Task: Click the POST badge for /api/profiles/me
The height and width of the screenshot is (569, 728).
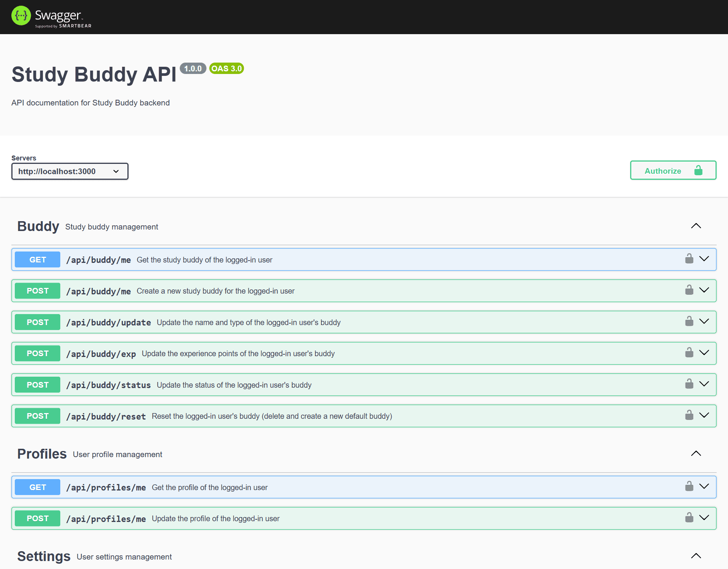Action: (x=38, y=519)
